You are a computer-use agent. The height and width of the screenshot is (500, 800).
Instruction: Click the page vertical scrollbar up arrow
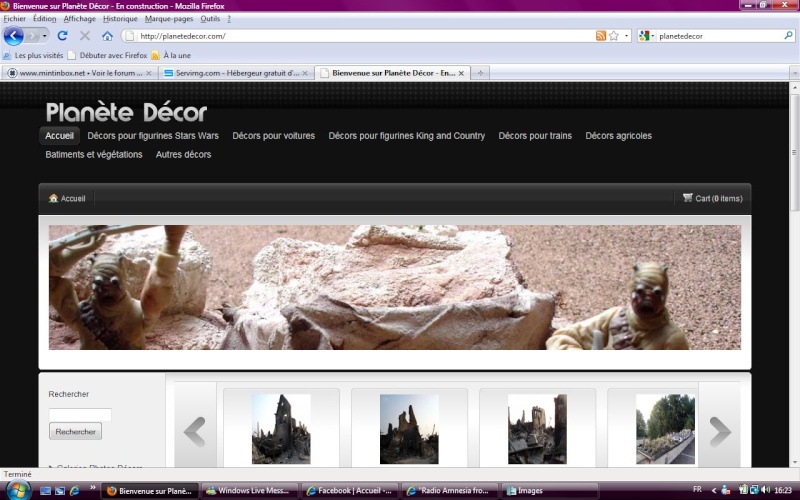[x=794, y=88]
